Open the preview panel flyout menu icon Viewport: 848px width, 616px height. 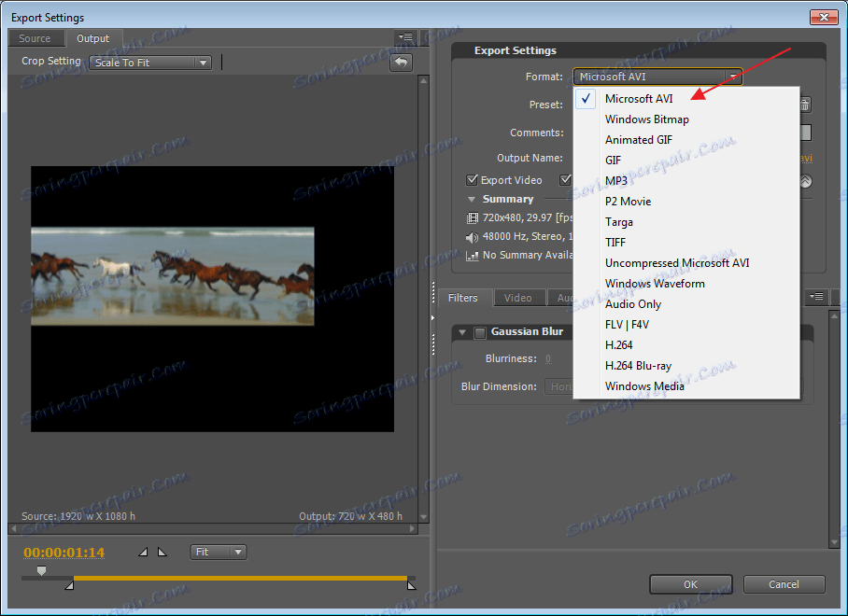click(x=405, y=38)
